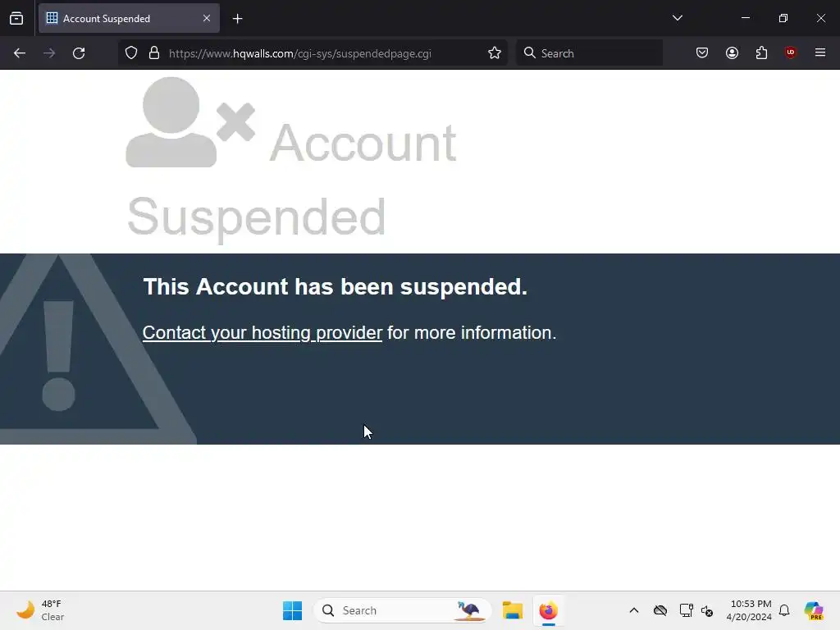The width and height of the screenshot is (840, 630).
Task: Show site security padlock info
Action: click(154, 53)
